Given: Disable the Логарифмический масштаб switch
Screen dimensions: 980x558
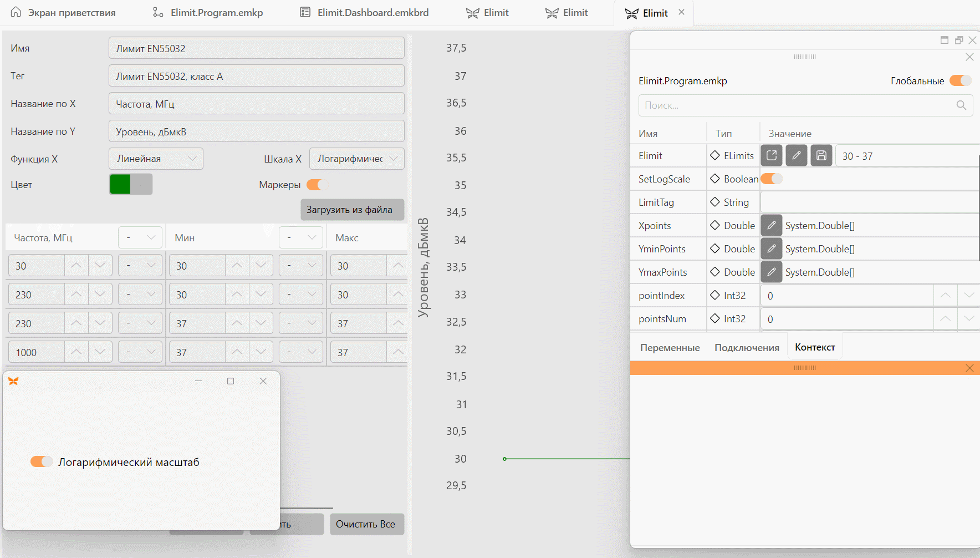Looking at the screenshot, I should 41,461.
